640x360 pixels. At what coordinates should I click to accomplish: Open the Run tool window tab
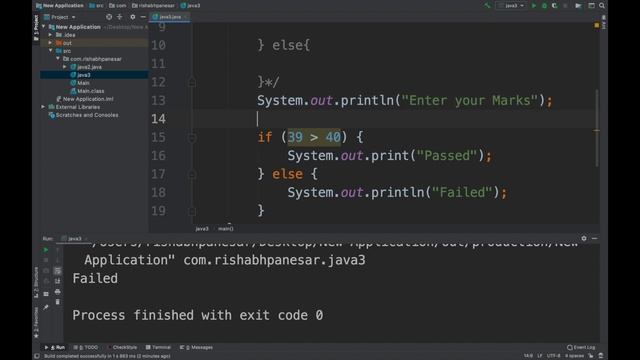56,347
